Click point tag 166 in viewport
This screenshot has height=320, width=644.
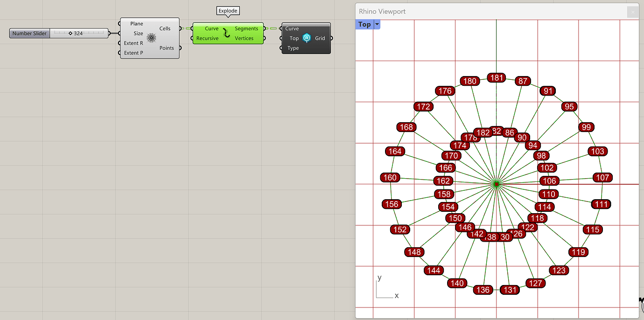pos(446,168)
